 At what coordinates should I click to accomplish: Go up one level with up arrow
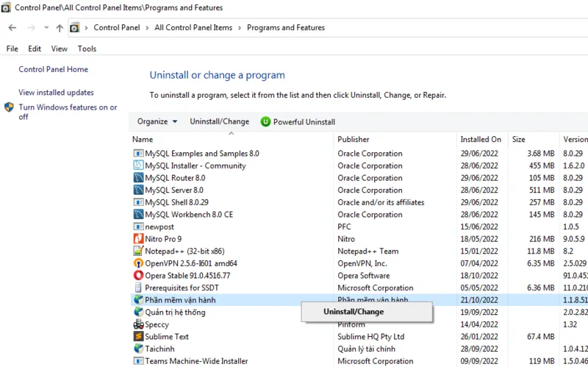(x=60, y=28)
